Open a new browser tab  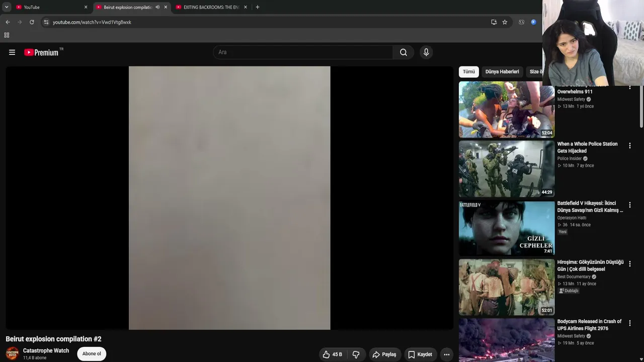pyautogui.click(x=258, y=7)
